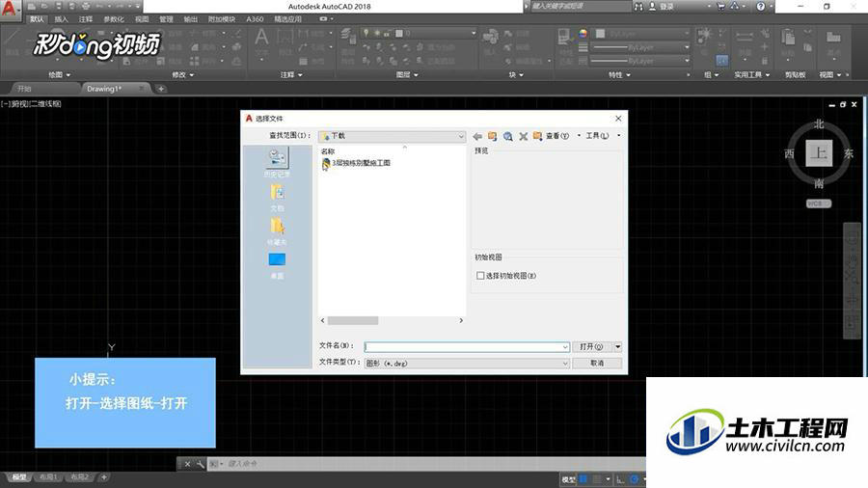Viewport: 868px width, 488px height.
Task: Create a new folder via dialog toolbar icon
Action: (x=537, y=136)
